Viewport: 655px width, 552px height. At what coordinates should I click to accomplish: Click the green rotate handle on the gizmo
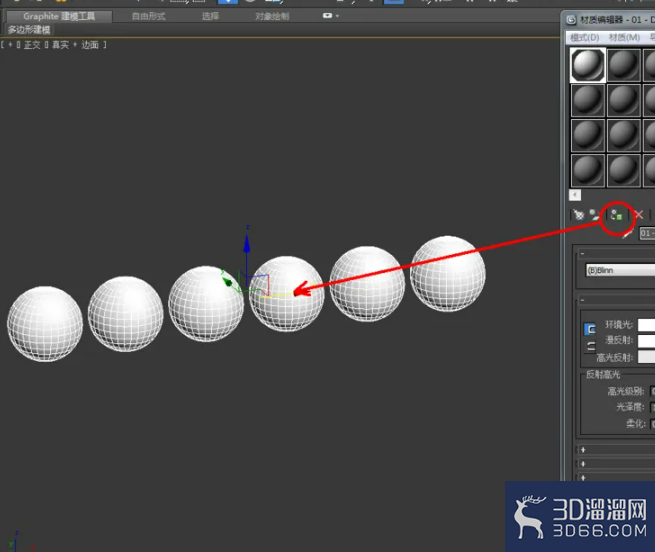coord(227,282)
